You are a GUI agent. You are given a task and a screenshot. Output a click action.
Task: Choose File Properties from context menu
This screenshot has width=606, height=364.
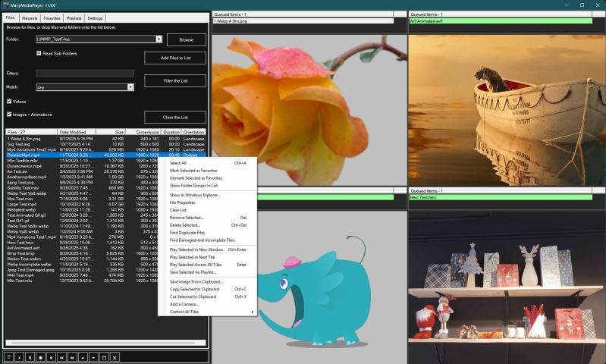pos(208,202)
